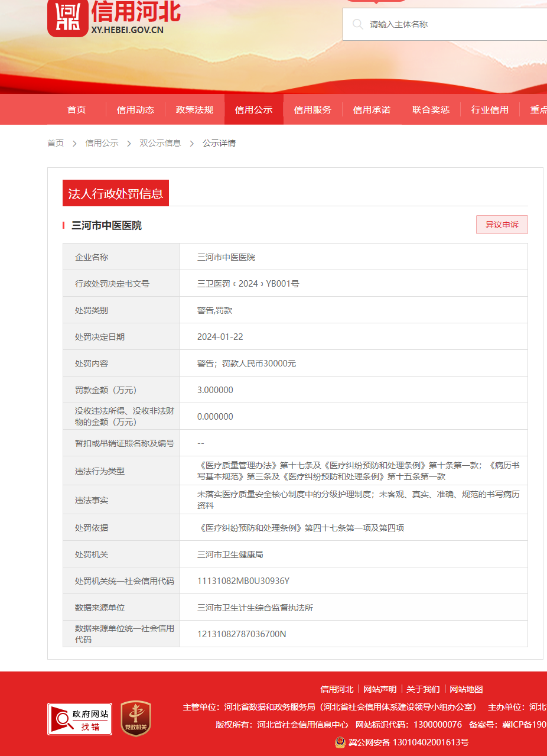Viewport: 547px width, 756px height.
Task: Click the search magnifier icon
Action: click(357, 24)
